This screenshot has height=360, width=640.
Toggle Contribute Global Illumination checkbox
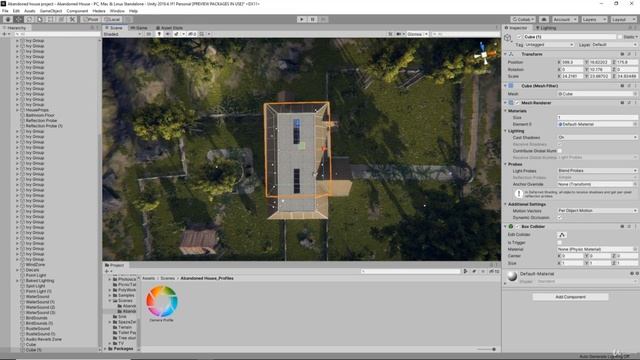tap(560, 151)
